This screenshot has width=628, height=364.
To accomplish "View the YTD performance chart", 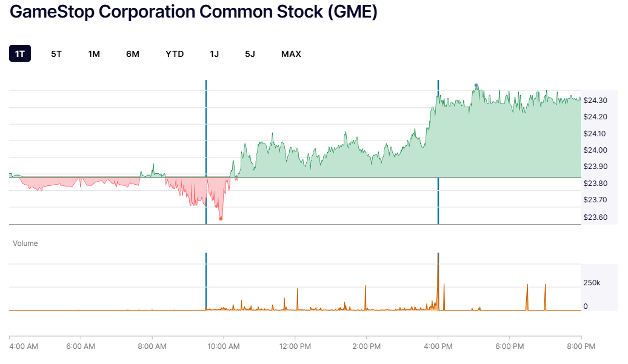I will 174,53.
